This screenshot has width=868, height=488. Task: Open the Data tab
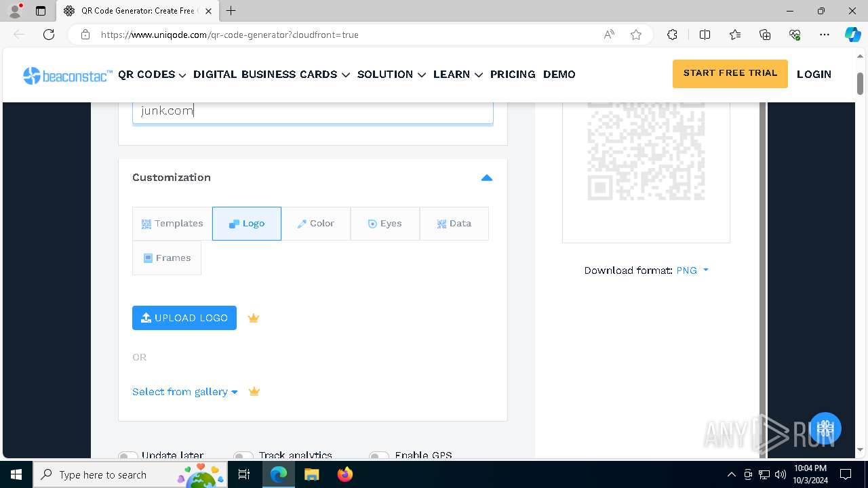[454, 224]
